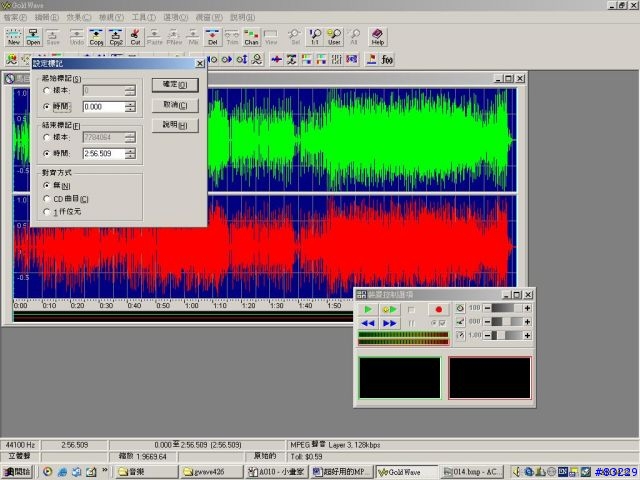Click the first effects icon with colored face
The width and height of the screenshot is (640, 480).
pos(11,60)
